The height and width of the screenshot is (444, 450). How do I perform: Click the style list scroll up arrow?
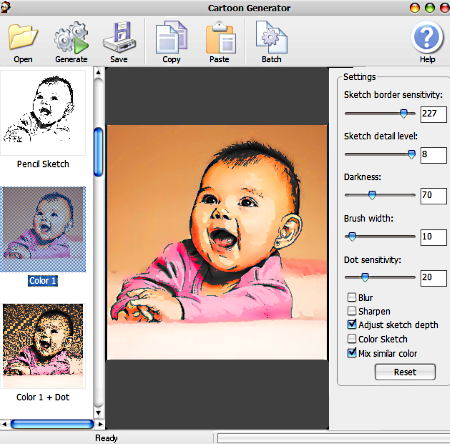[x=98, y=72]
